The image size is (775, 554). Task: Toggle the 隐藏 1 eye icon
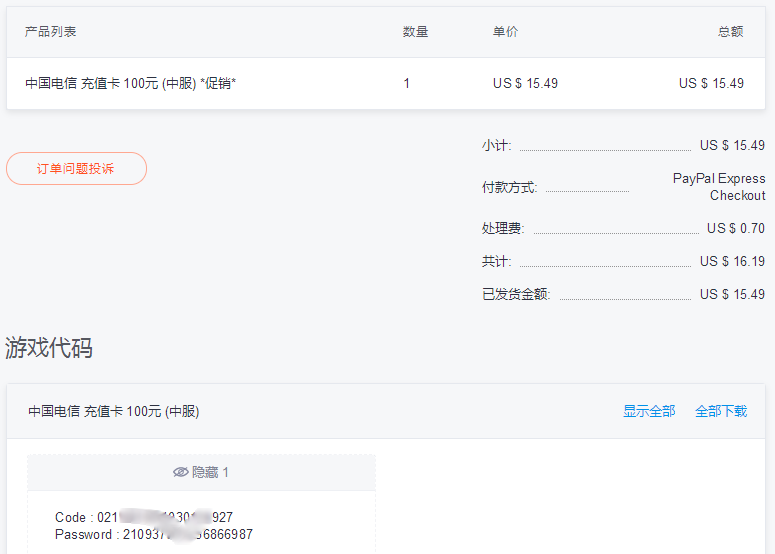[x=180, y=472]
